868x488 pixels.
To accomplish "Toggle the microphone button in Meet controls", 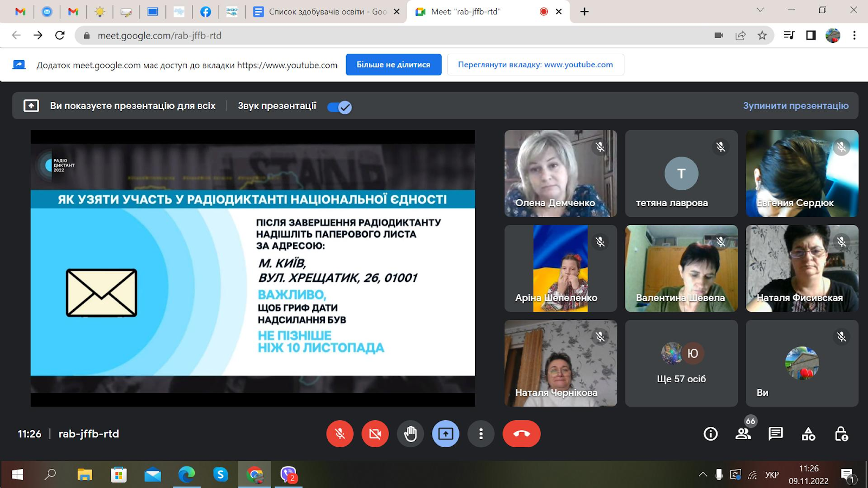I will click(340, 434).
